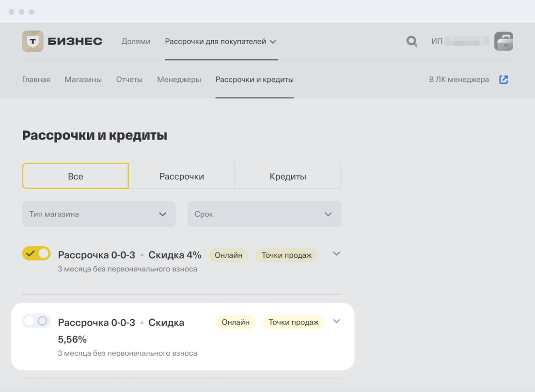535x392 pixels.
Task: Click the T-Business shield logo
Action: pos(33,41)
